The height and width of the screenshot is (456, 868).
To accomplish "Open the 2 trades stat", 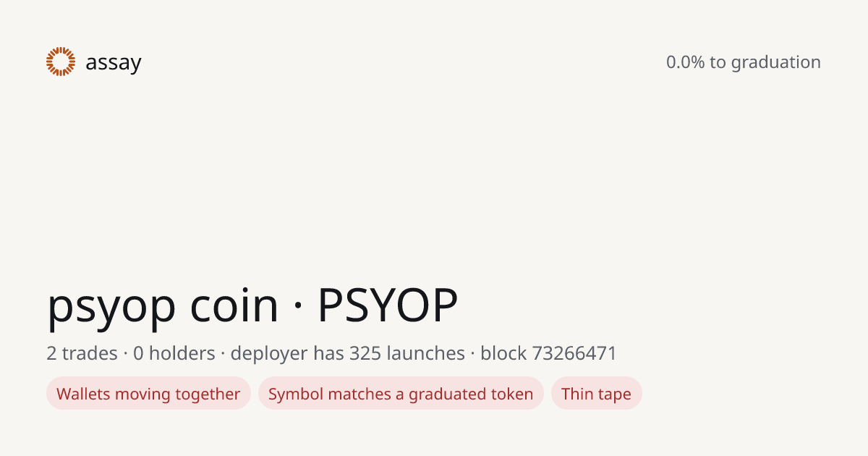I will [82, 353].
